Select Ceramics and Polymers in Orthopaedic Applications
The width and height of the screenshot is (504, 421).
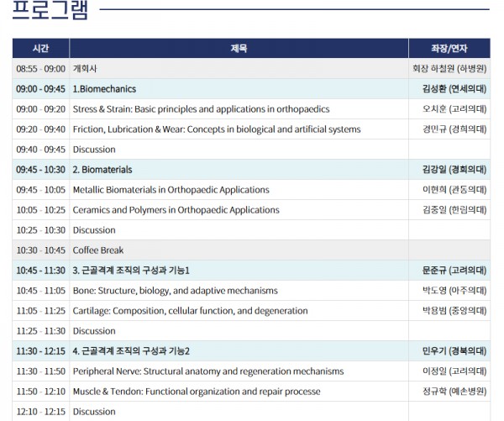coord(176,210)
